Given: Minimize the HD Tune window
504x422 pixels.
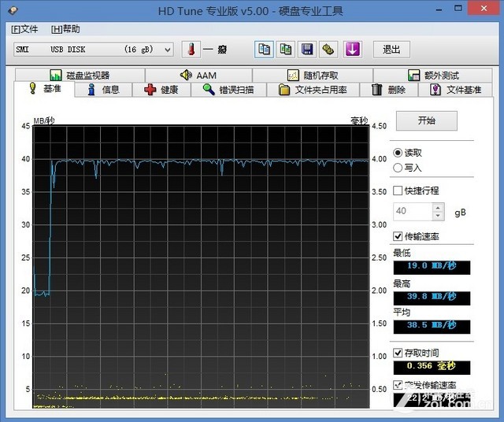Looking at the screenshot, I should pos(439,9).
